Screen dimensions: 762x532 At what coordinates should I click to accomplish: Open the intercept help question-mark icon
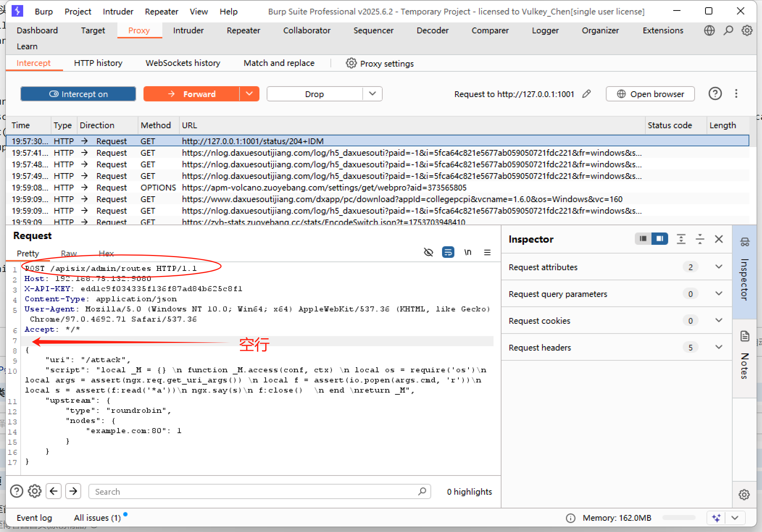[x=715, y=94]
